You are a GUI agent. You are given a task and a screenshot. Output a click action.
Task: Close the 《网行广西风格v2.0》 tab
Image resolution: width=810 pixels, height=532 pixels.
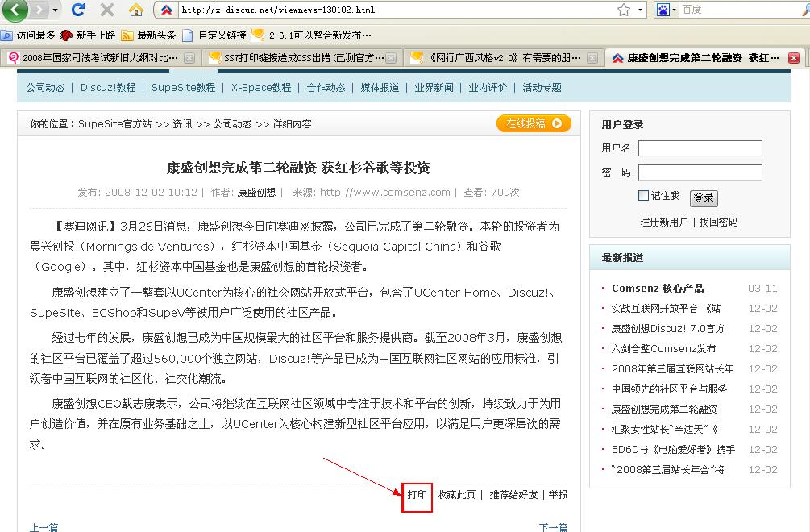(x=592, y=58)
